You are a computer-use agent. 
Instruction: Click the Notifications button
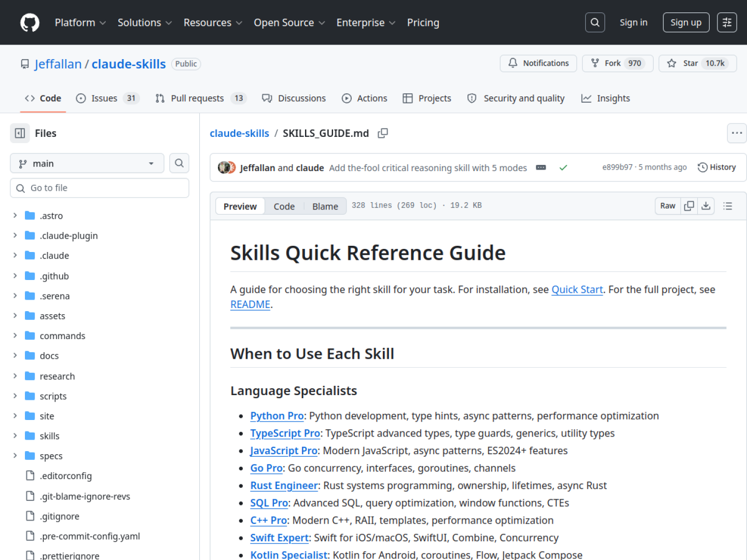pos(538,63)
